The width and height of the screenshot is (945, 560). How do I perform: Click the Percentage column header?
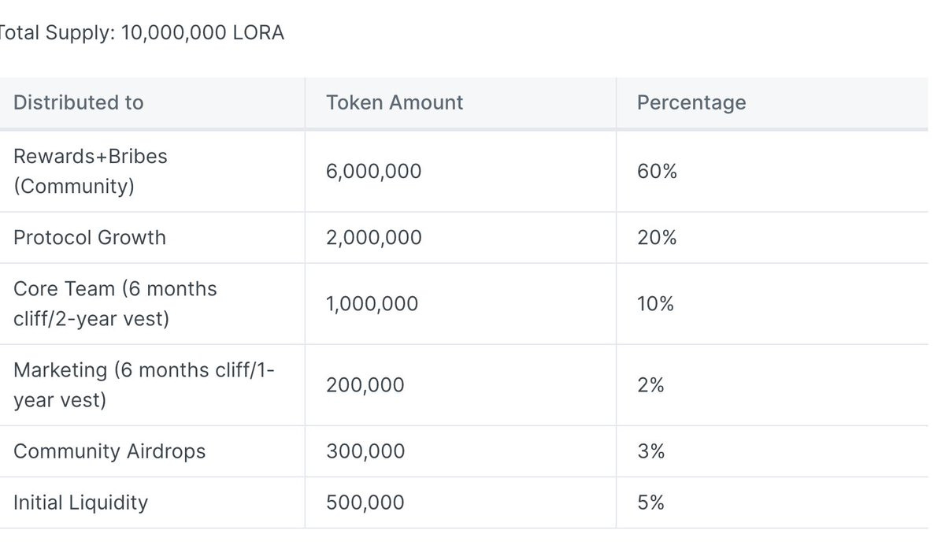point(691,102)
